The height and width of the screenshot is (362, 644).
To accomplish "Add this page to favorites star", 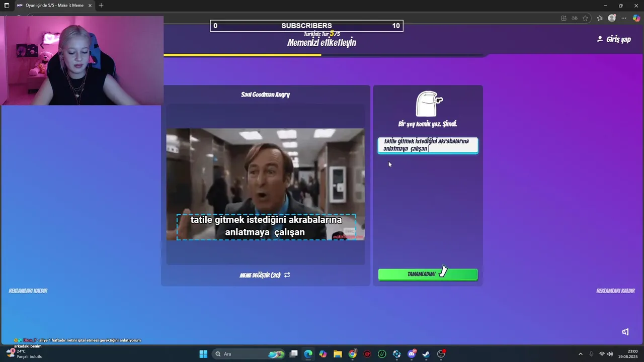I will (586, 18).
